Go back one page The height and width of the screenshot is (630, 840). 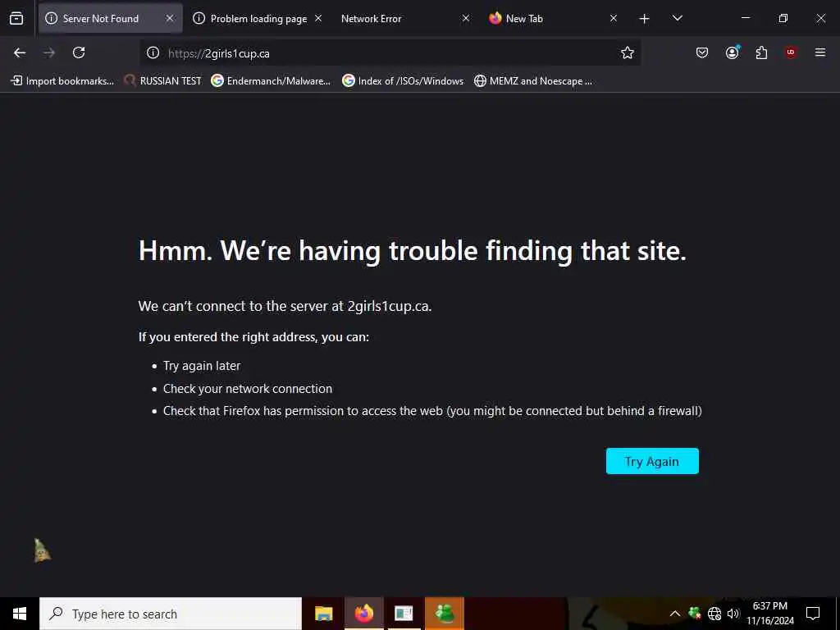[20, 52]
